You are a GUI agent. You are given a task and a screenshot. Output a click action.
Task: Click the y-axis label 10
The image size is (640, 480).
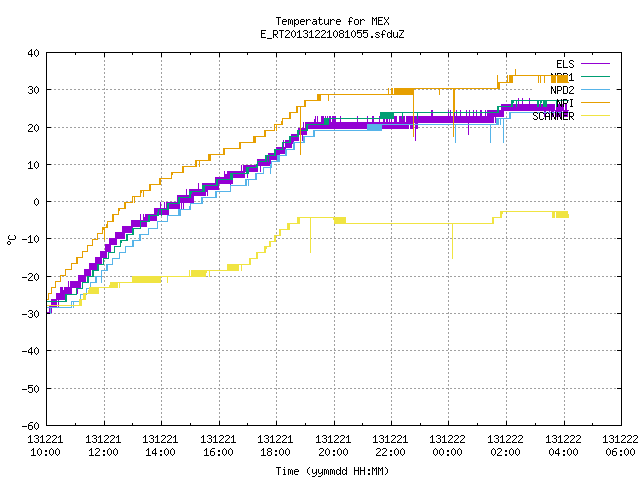tap(33, 165)
